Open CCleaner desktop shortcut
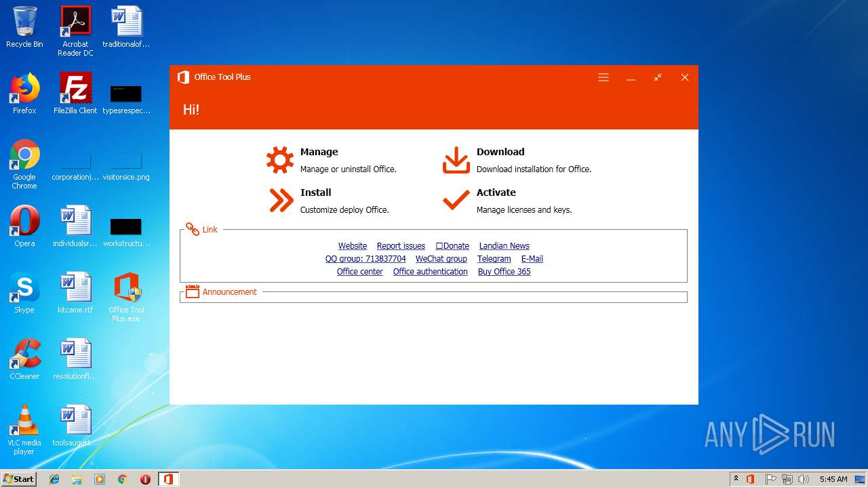 24,359
